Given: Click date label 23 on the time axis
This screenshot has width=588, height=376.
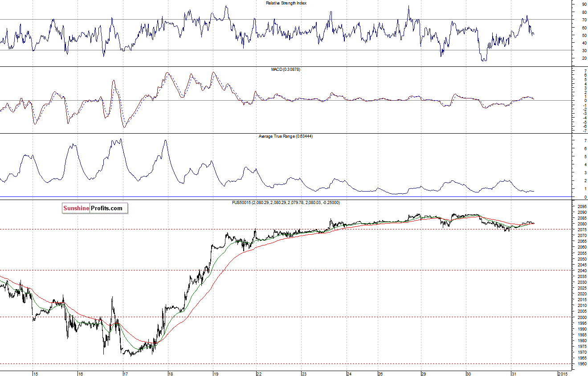Looking at the screenshot, I should (304, 373).
